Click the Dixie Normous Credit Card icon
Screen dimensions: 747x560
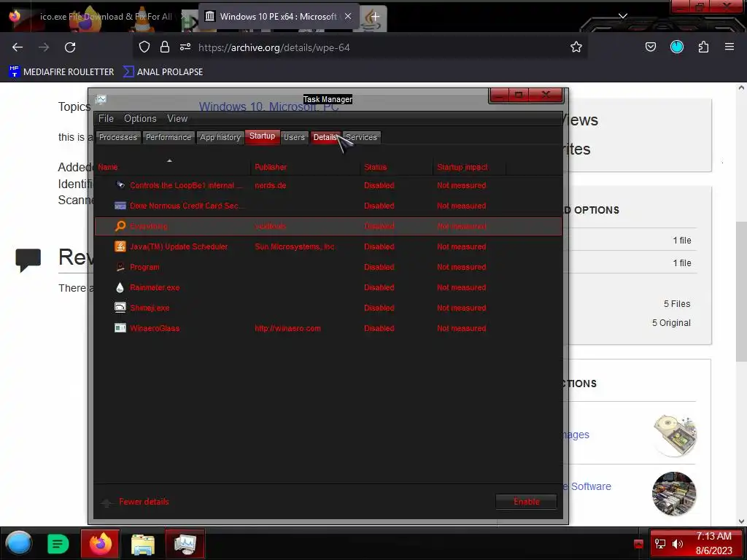pyautogui.click(x=120, y=206)
